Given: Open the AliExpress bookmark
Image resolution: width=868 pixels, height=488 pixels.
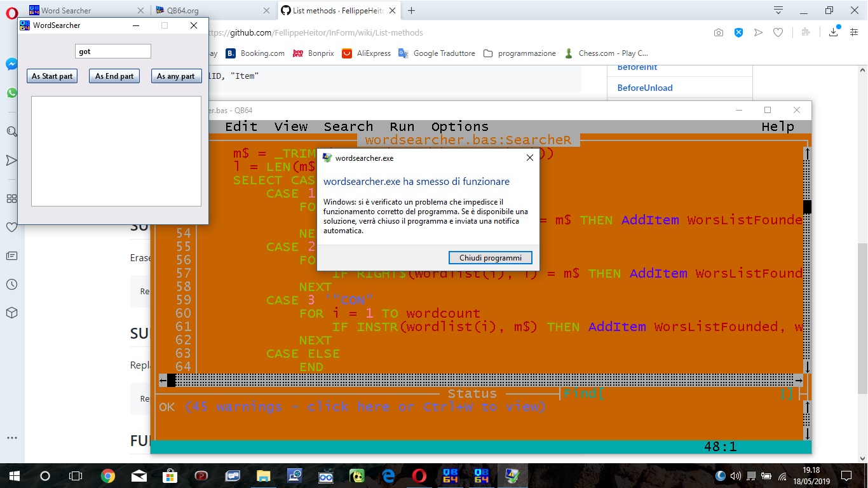Looking at the screenshot, I should click(367, 53).
